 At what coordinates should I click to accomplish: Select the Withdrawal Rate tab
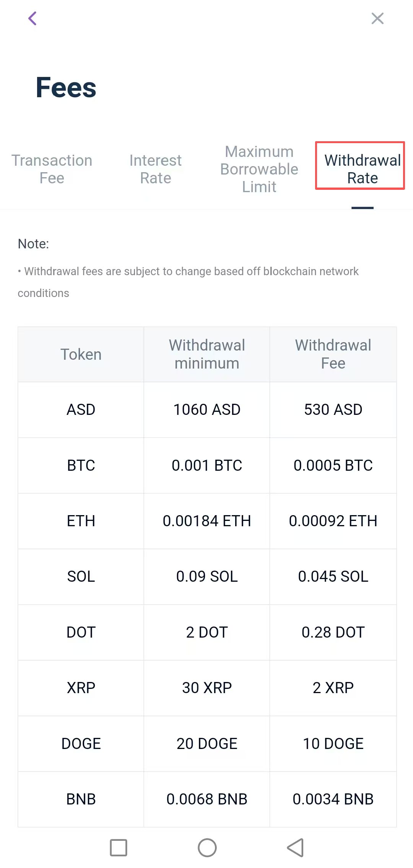(x=362, y=169)
